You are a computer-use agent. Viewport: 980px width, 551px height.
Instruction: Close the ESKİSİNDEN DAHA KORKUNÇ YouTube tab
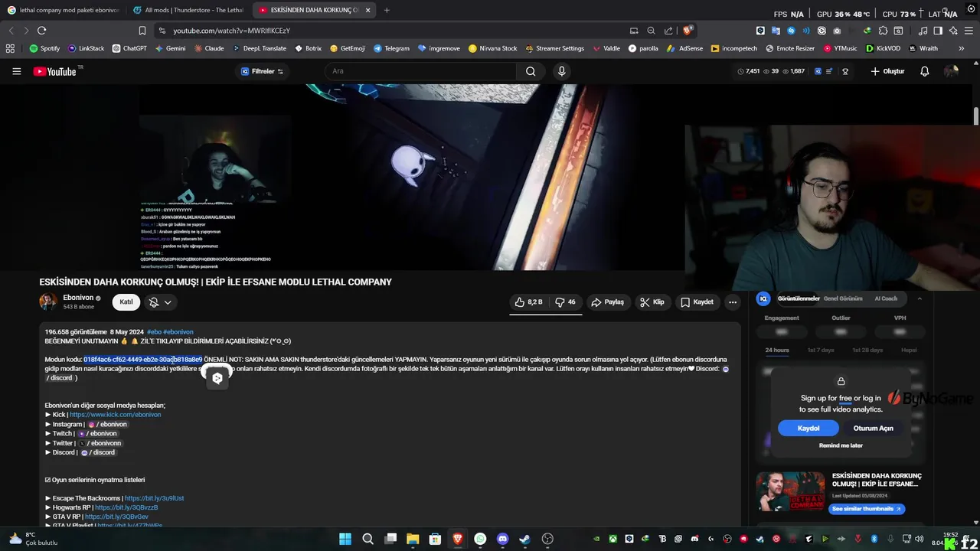tap(367, 10)
